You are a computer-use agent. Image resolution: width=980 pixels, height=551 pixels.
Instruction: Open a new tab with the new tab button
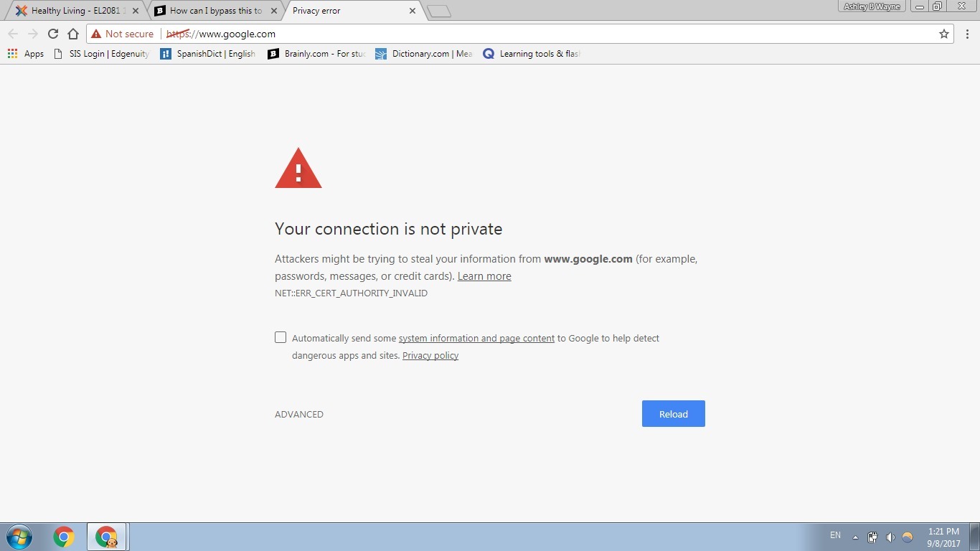pos(438,11)
